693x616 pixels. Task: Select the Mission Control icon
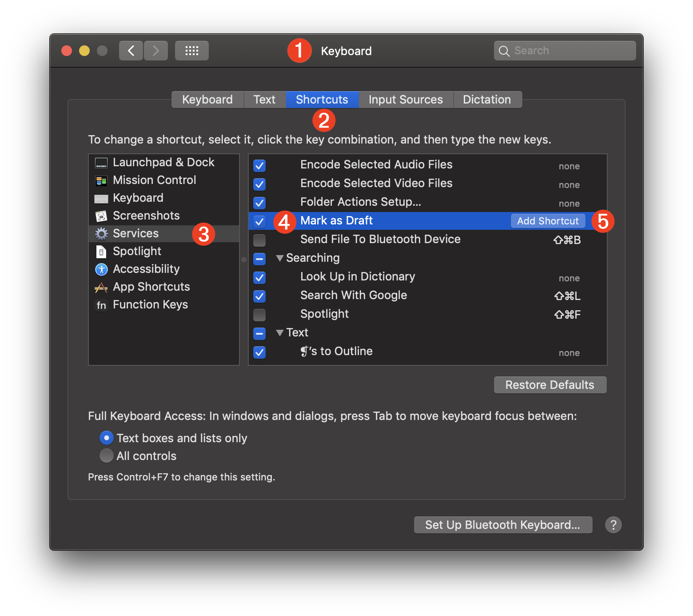101,180
